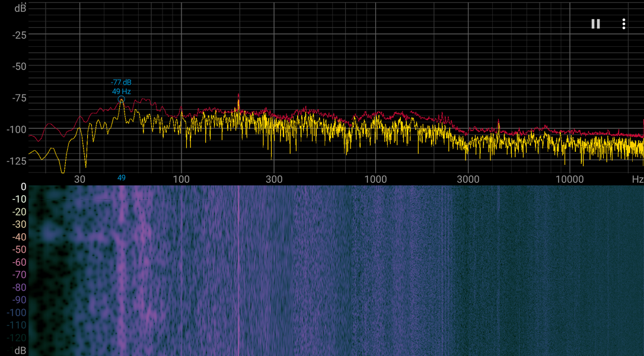Pause the live spectrum analysis
This screenshot has height=356, width=644.
click(x=595, y=24)
